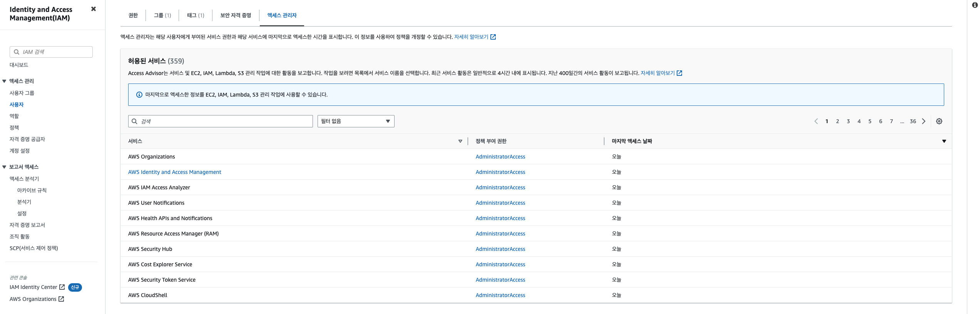Image resolution: width=980 pixels, height=314 pixels.
Task: Open 설정 under access analyzer
Action: click(x=22, y=214)
